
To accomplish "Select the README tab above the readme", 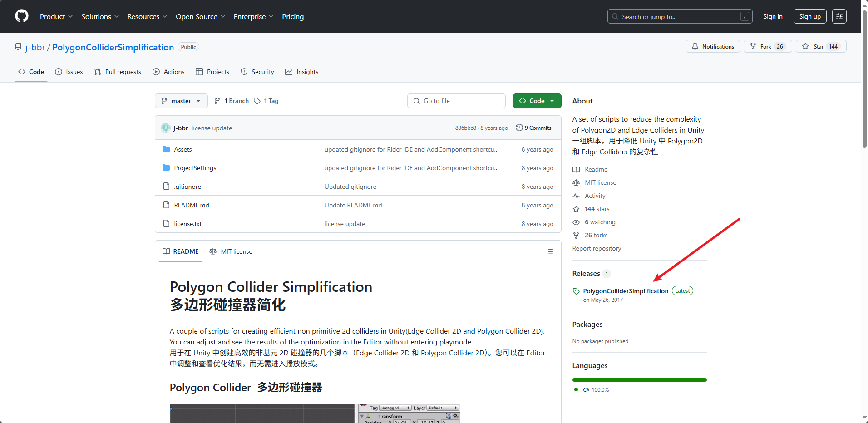I will 181,251.
